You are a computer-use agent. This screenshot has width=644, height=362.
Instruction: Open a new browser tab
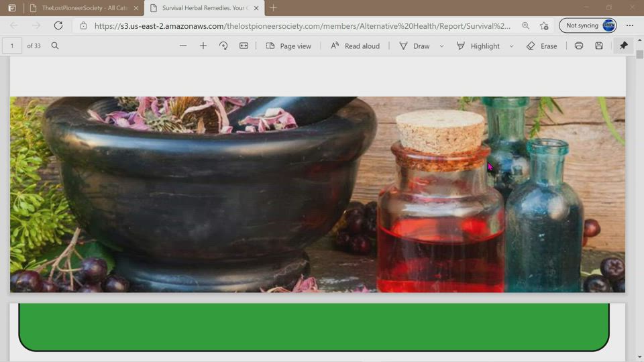coord(273,8)
